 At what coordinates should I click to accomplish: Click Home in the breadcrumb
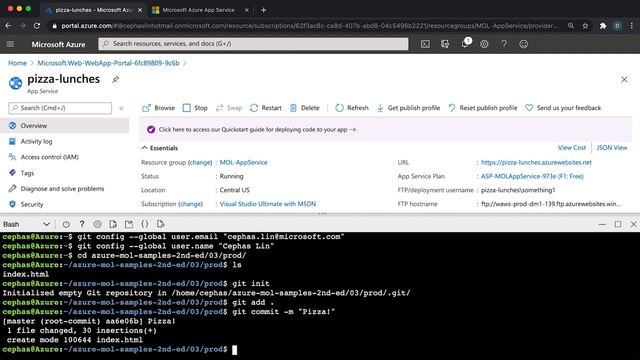point(17,63)
